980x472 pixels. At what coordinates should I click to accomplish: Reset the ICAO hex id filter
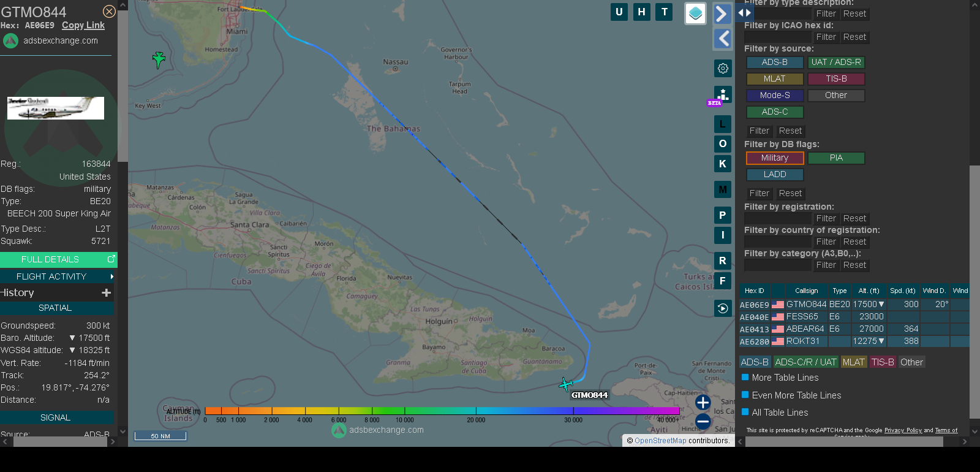(x=854, y=37)
